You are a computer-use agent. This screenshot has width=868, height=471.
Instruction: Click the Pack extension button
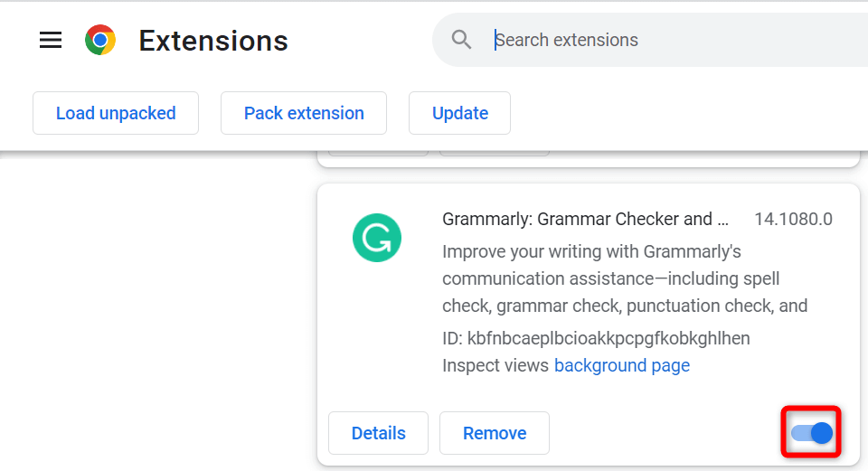point(304,113)
